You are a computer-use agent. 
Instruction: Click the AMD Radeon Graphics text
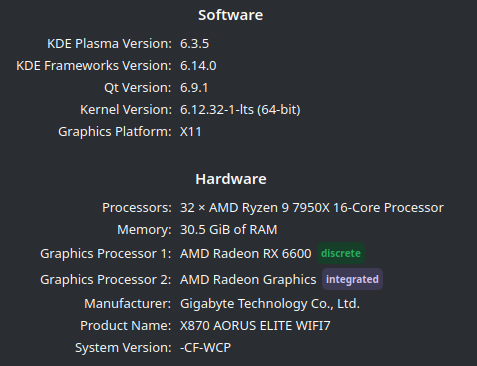pyautogui.click(x=248, y=280)
